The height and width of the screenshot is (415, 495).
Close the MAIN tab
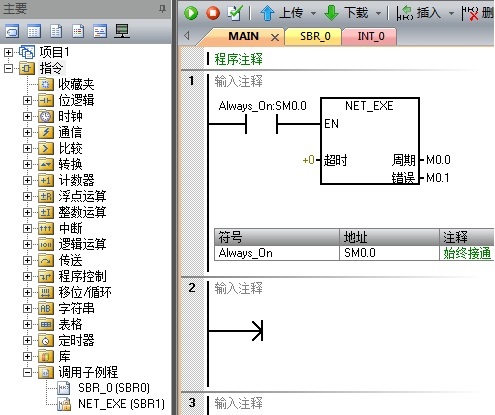(275, 37)
